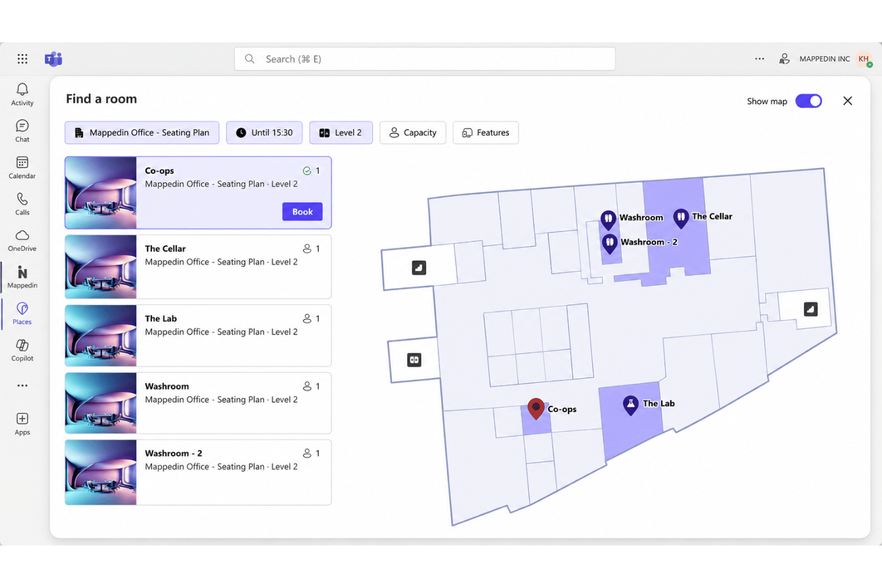Select the Washroom room in list
882x588 pixels.
tap(198, 403)
